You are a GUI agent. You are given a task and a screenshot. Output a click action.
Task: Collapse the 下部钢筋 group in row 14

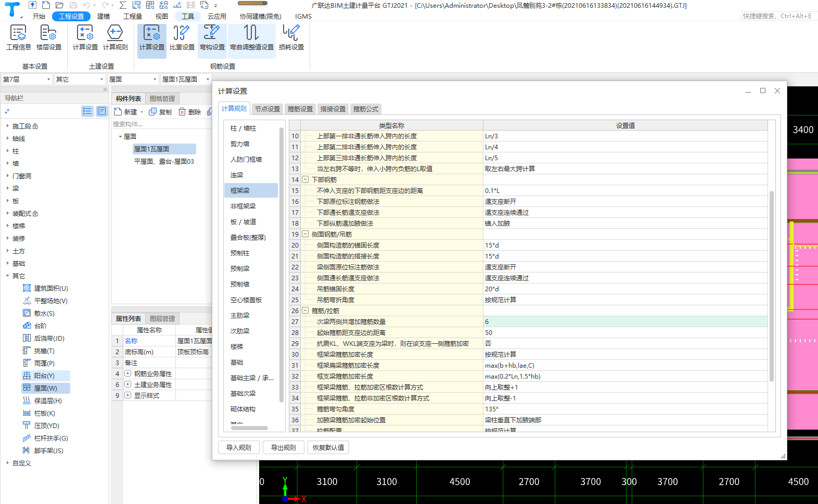click(x=305, y=179)
